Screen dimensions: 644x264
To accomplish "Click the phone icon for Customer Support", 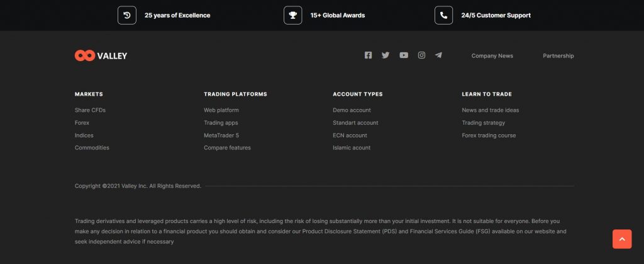I will tap(443, 15).
